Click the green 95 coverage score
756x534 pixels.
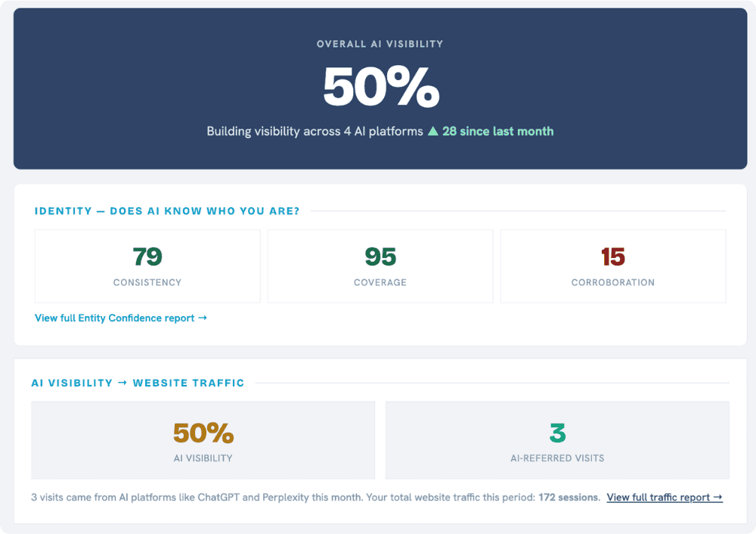380,256
